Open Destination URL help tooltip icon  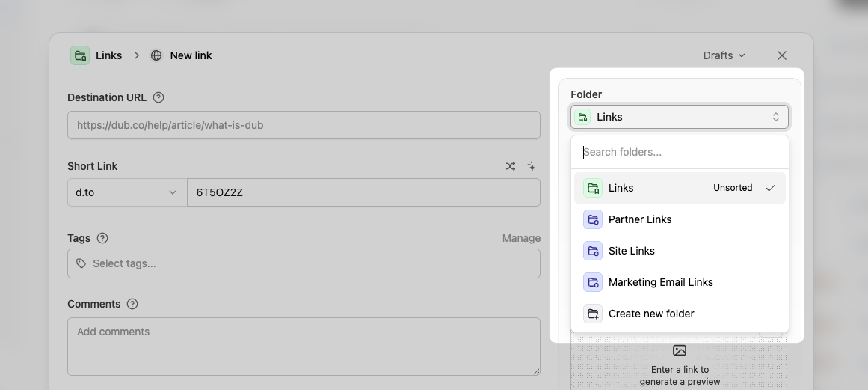pyautogui.click(x=158, y=97)
